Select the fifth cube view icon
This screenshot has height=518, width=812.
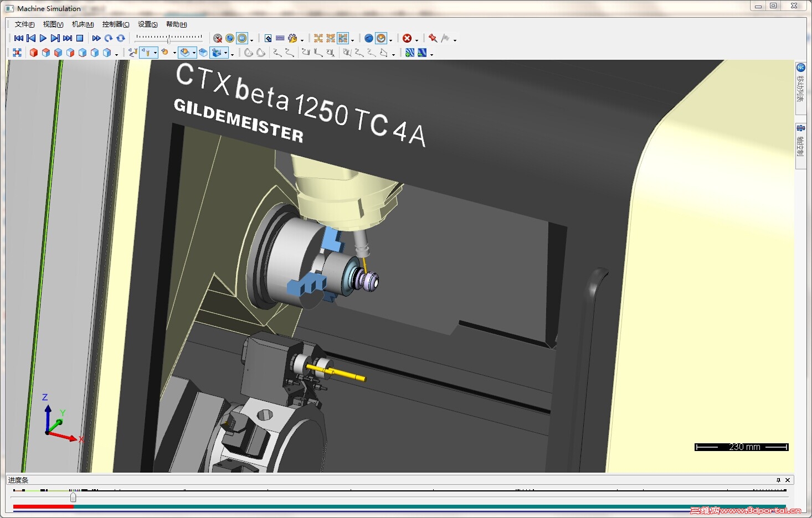[x=83, y=53]
